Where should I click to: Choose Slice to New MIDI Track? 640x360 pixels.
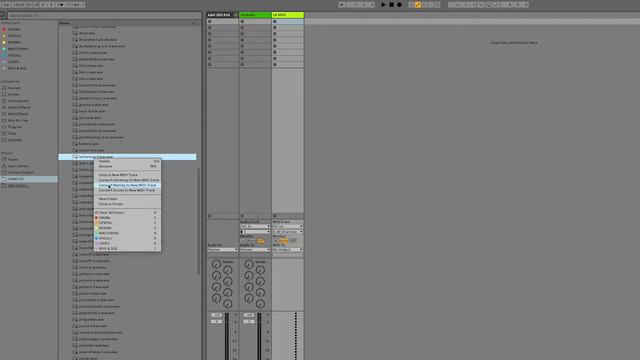tap(127, 175)
